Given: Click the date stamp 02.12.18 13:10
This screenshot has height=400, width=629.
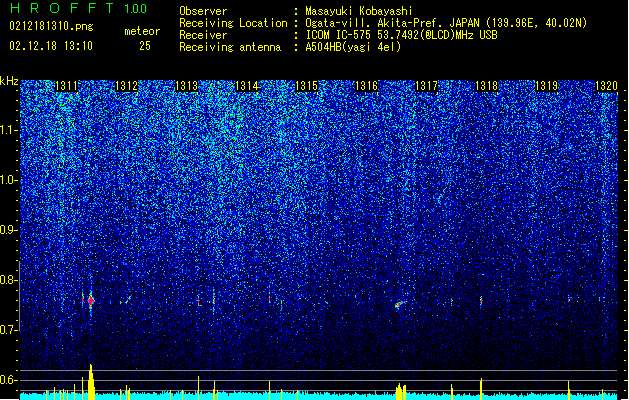Looking at the screenshot, I should (51, 45).
